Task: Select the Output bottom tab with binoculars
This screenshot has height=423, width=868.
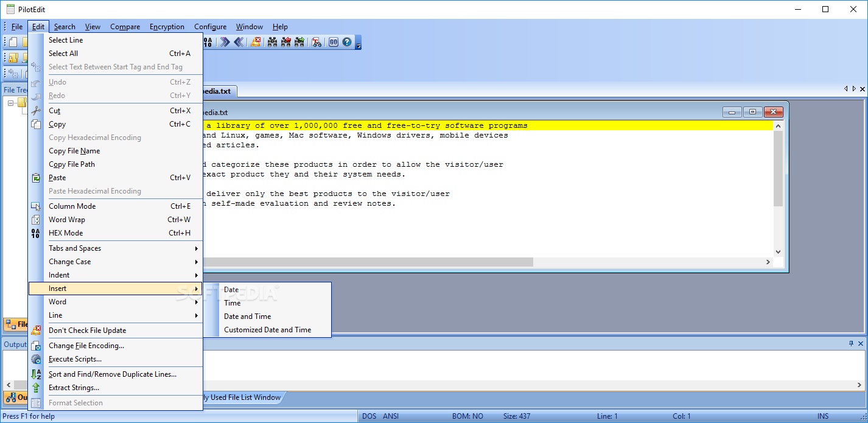Action: (16, 397)
